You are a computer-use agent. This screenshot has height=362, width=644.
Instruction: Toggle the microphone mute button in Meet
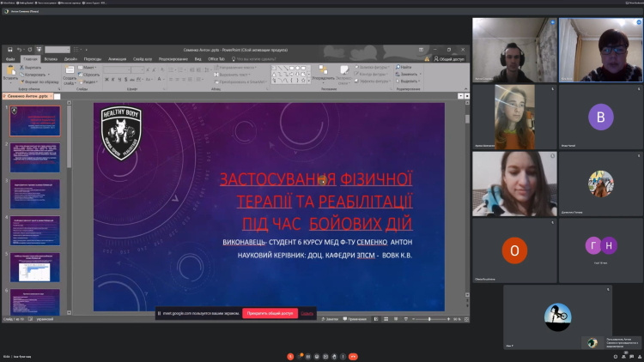[290, 356]
